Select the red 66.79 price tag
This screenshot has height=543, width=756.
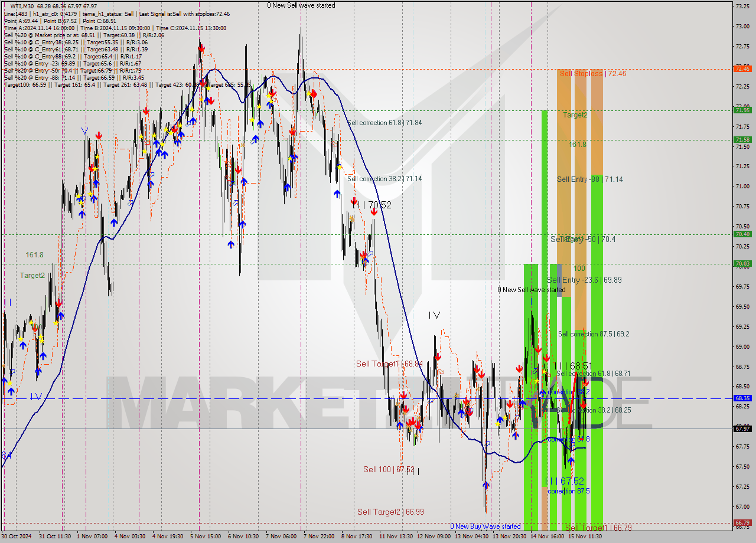[742, 522]
